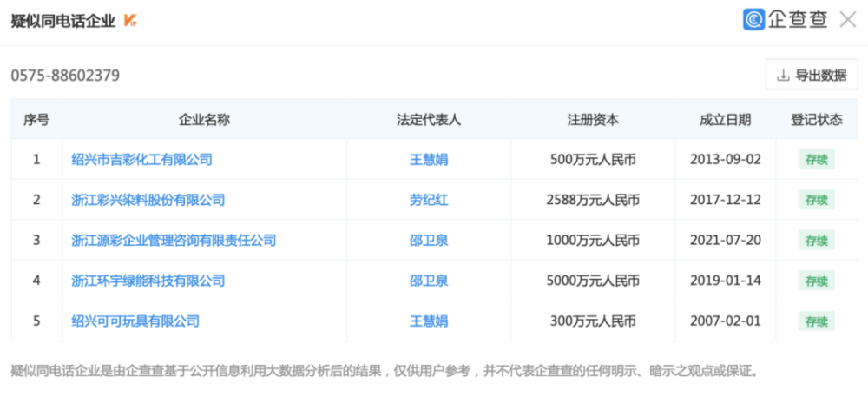
Task: View legal representative 王慧娟 in first row
Action: 429,160
